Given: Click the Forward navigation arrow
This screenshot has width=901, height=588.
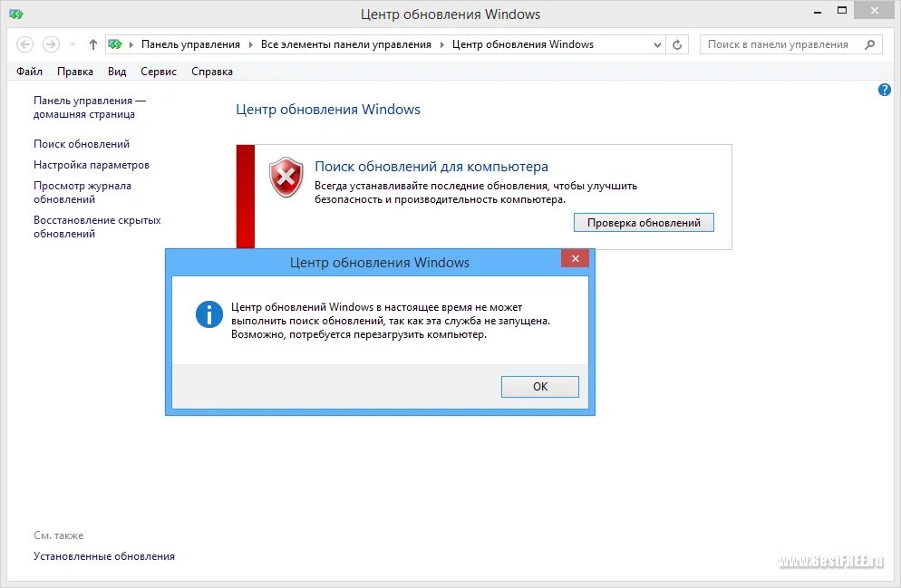Looking at the screenshot, I should click(x=51, y=44).
